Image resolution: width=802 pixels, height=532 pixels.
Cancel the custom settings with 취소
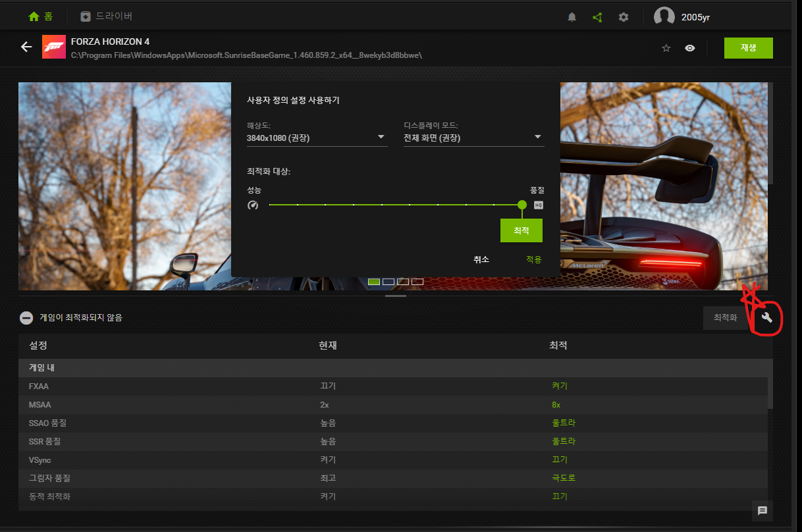click(481, 259)
